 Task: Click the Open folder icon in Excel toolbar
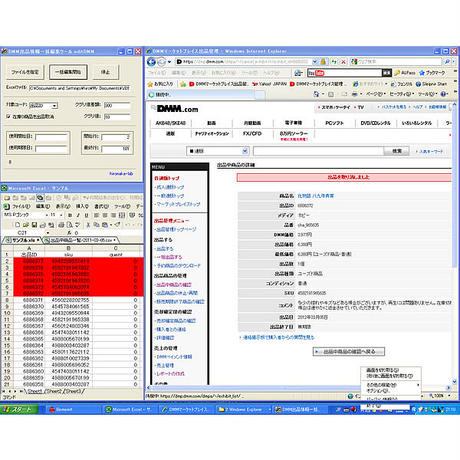coord(26,225)
